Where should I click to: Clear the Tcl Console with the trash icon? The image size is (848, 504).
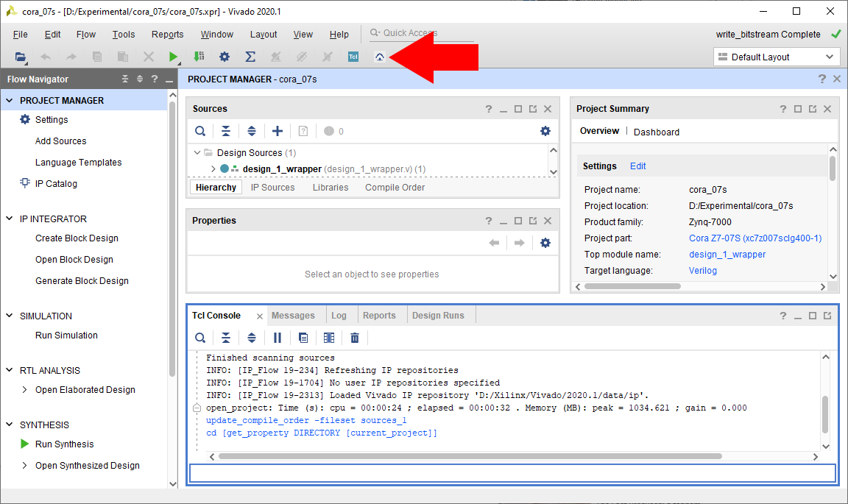[354, 337]
